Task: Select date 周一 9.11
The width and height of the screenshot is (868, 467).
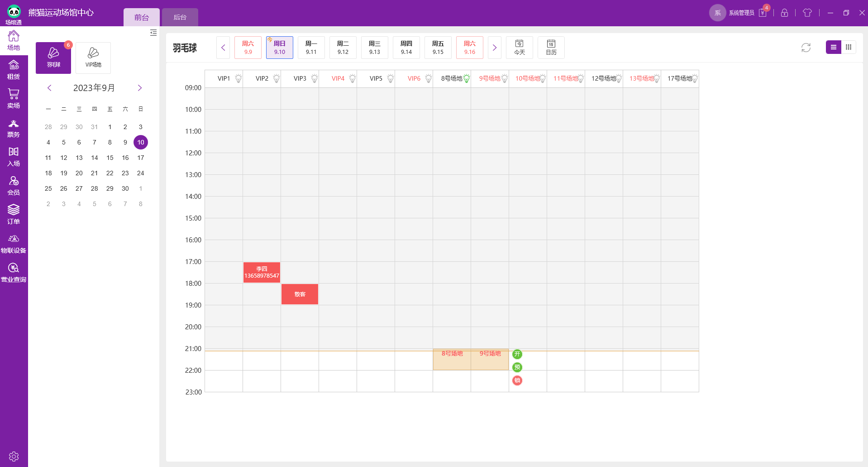Action: click(311, 48)
